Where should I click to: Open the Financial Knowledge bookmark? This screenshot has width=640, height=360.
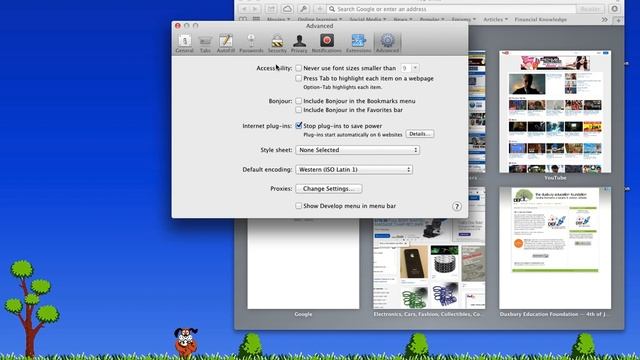[540, 20]
